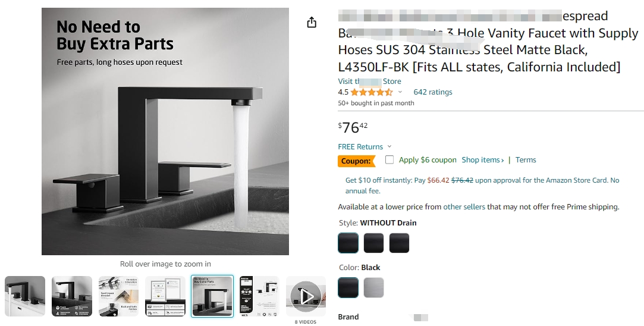Screen dimensions: 644x326
Task: Open the dimensions diagram thumbnail
Action: click(x=259, y=296)
